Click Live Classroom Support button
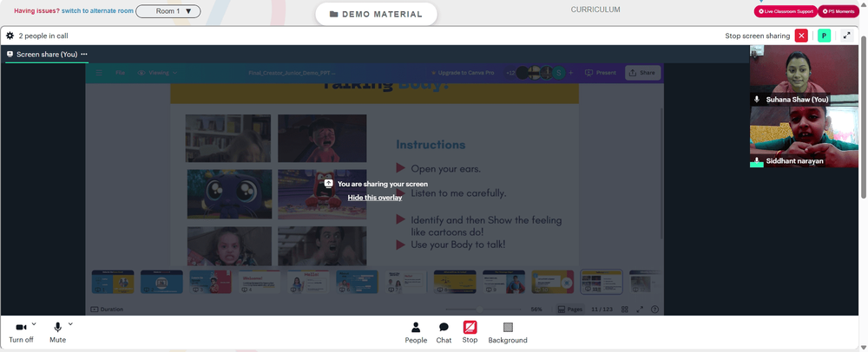 785,11
